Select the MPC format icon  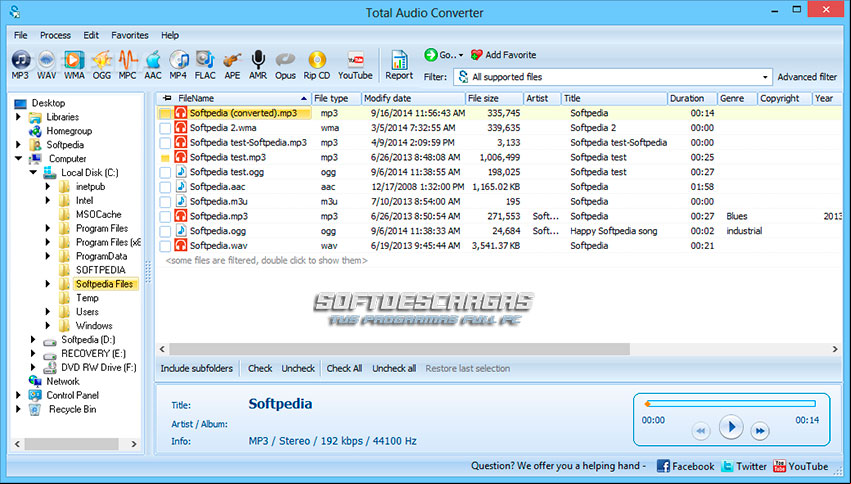click(x=128, y=59)
